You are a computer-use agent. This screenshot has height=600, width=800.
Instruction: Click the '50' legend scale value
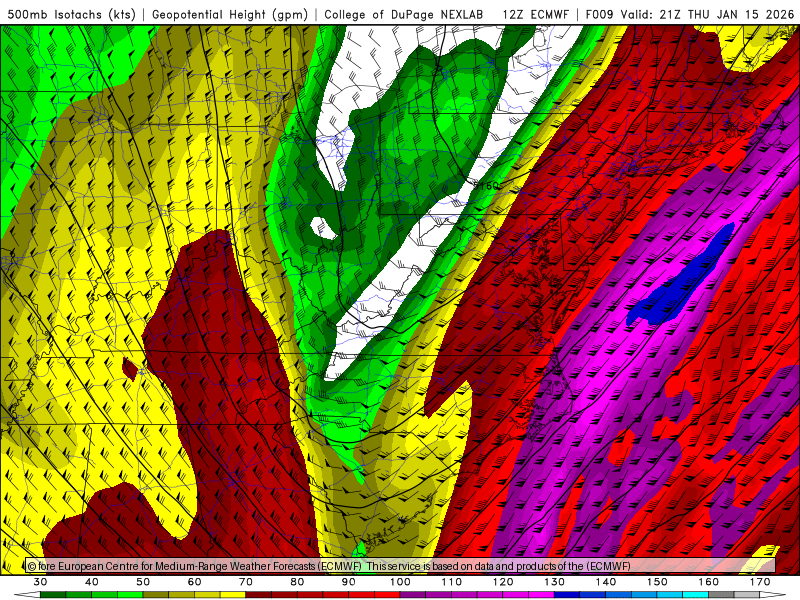click(143, 582)
